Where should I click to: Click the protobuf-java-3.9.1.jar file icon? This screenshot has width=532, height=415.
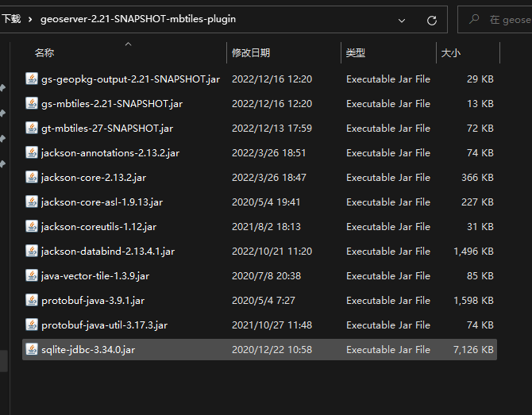tap(32, 301)
